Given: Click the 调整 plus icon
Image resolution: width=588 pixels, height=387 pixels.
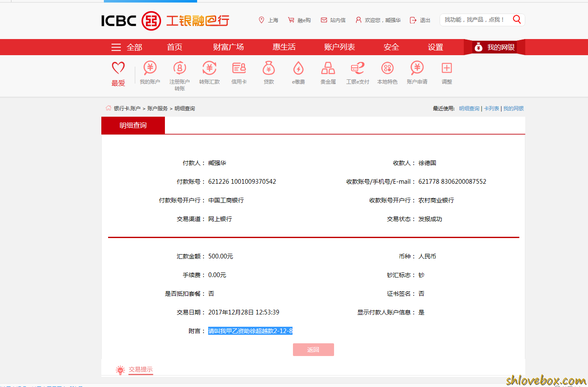Looking at the screenshot, I should pyautogui.click(x=447, y=68).
